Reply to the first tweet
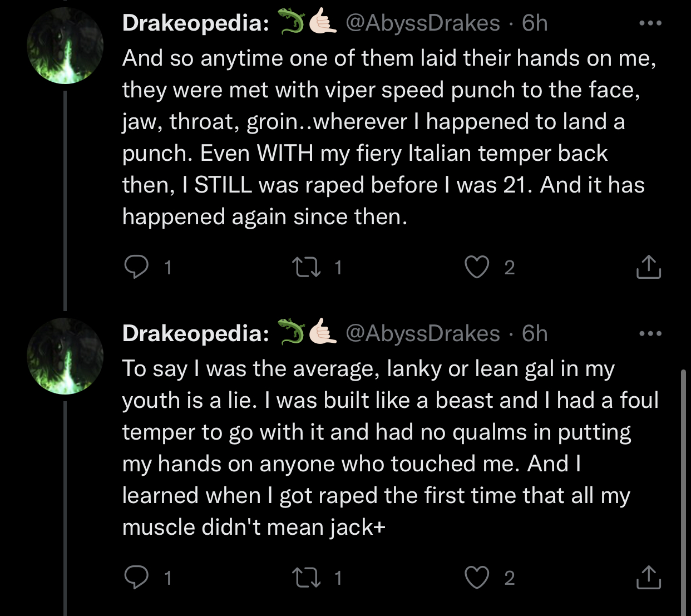 (x=136, y=268)
